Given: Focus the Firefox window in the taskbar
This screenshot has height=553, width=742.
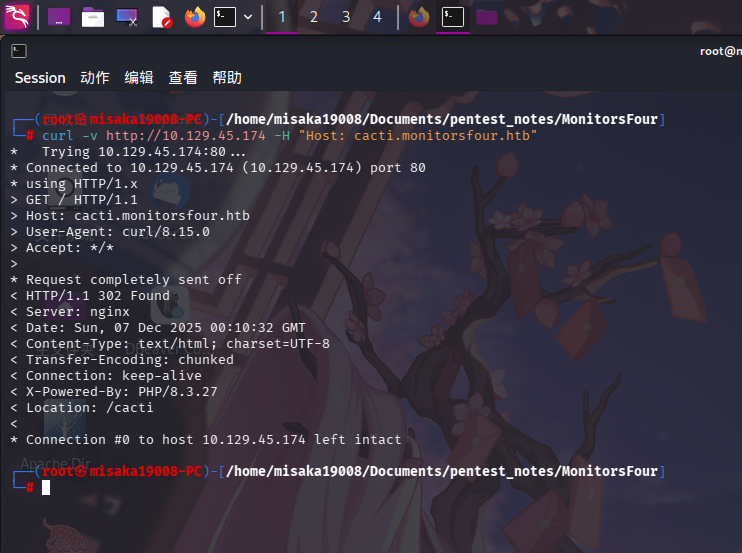Looking at the screenshot, I should click(419, 17).
